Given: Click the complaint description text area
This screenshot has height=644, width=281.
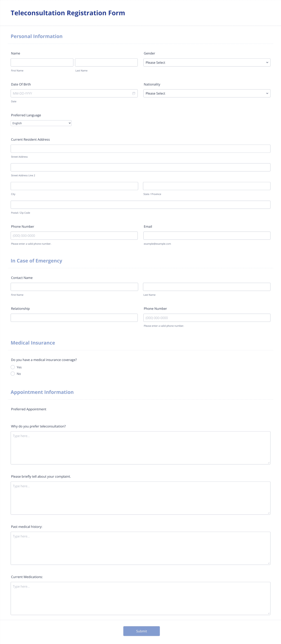Looking at the screenshot, I should coord(140,497).
